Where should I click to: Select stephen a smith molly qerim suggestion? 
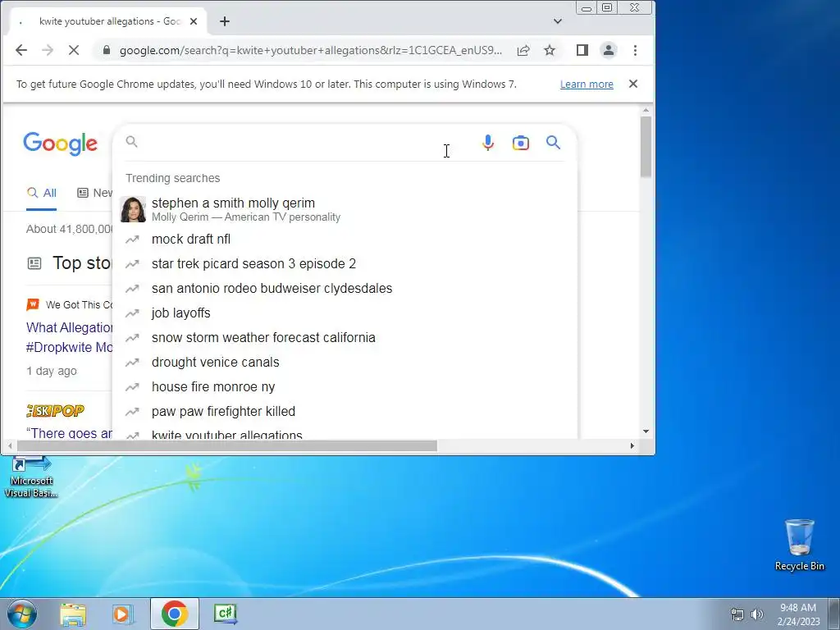coord(345,209)
